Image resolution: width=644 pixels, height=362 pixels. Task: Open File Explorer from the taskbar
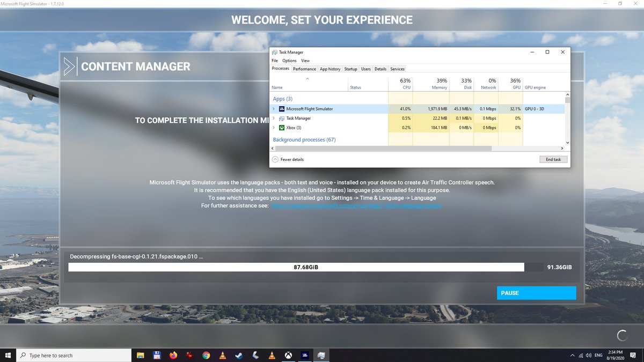coord(141,355)
